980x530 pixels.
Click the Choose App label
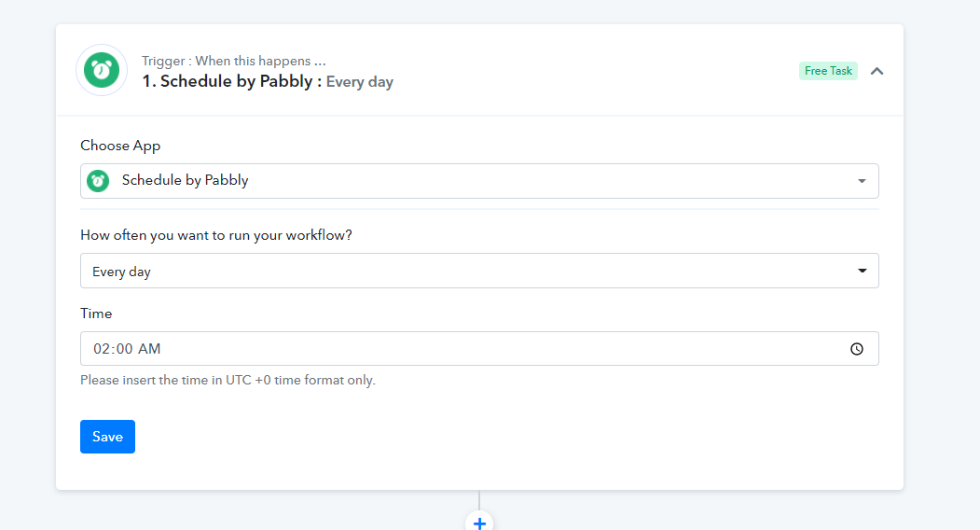point(120,146)
